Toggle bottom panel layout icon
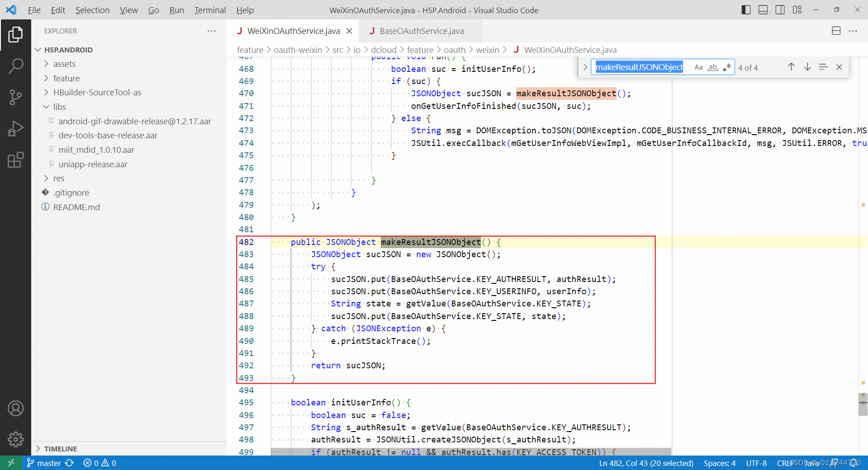Viewport: 868px width, 470px height. pyautogui.click(x=763, y=10)
